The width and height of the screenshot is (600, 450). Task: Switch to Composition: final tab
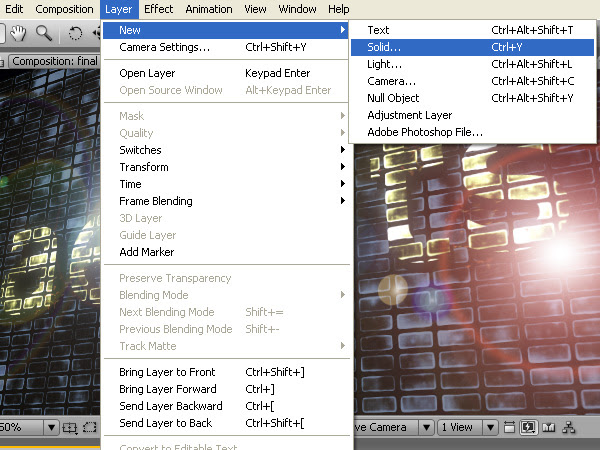[x=54, y=61]
